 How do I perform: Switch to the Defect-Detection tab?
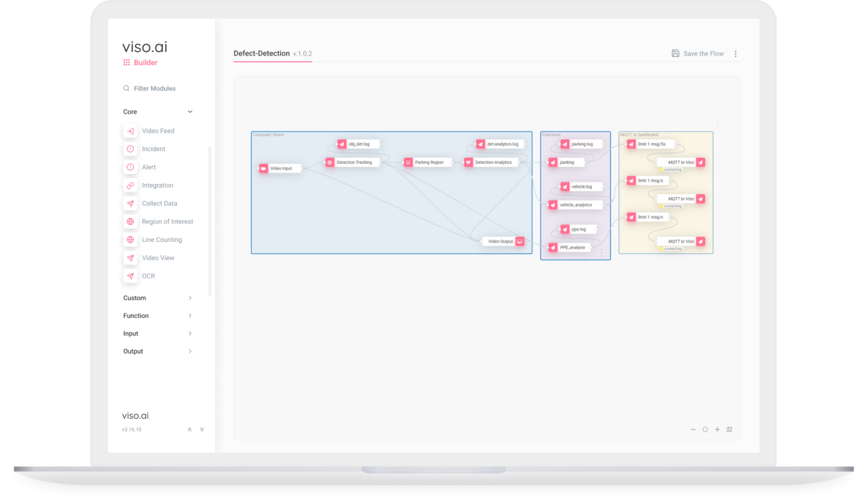(273, 54)
